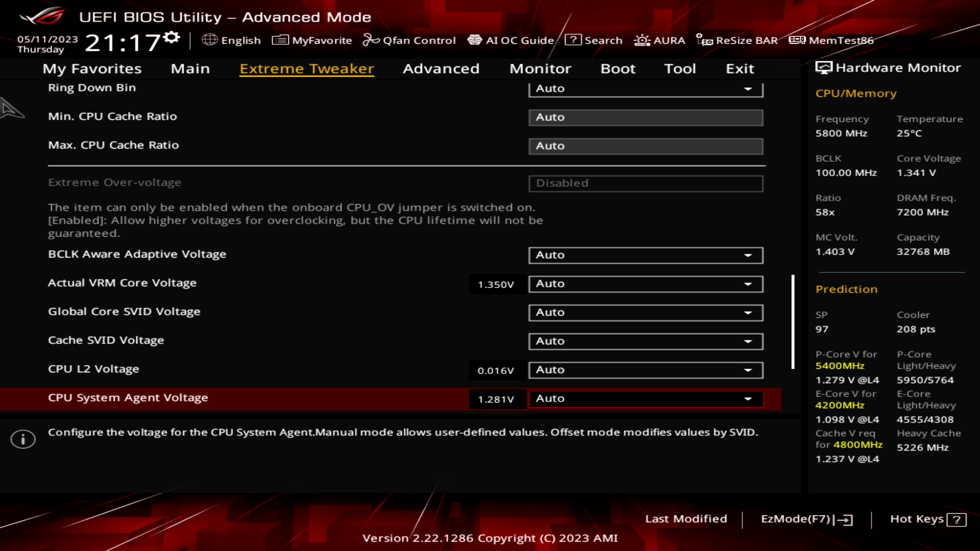
Task: Open BCLK Aware Adaptive Voltage dropdown
Action: tap(646, 255)
